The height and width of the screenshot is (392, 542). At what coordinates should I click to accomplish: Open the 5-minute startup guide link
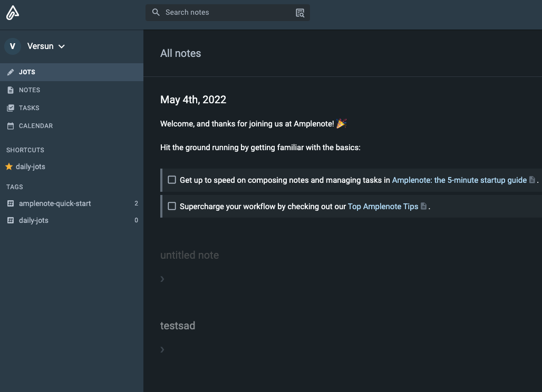(459, 180)
